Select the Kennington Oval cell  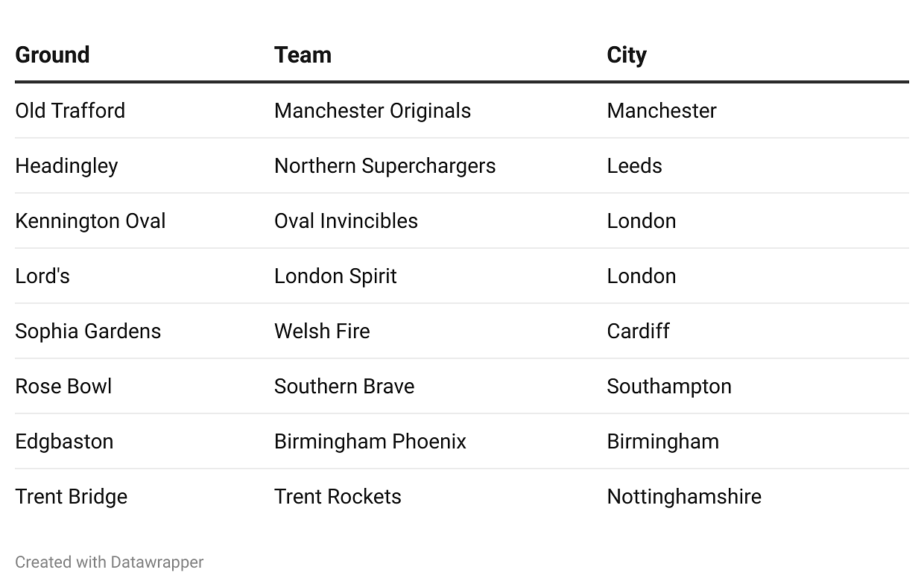(x=90, y=221)
